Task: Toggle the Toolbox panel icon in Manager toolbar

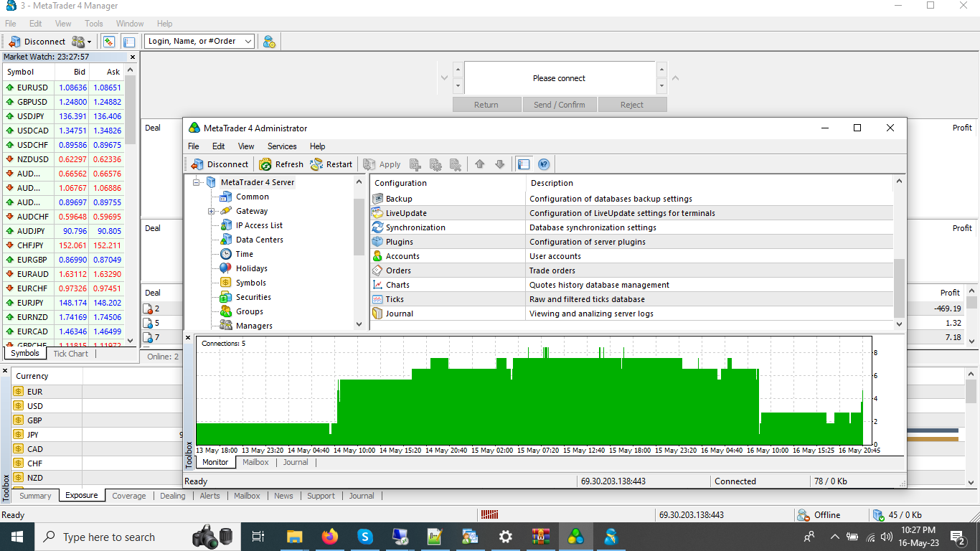Action: 128,42
